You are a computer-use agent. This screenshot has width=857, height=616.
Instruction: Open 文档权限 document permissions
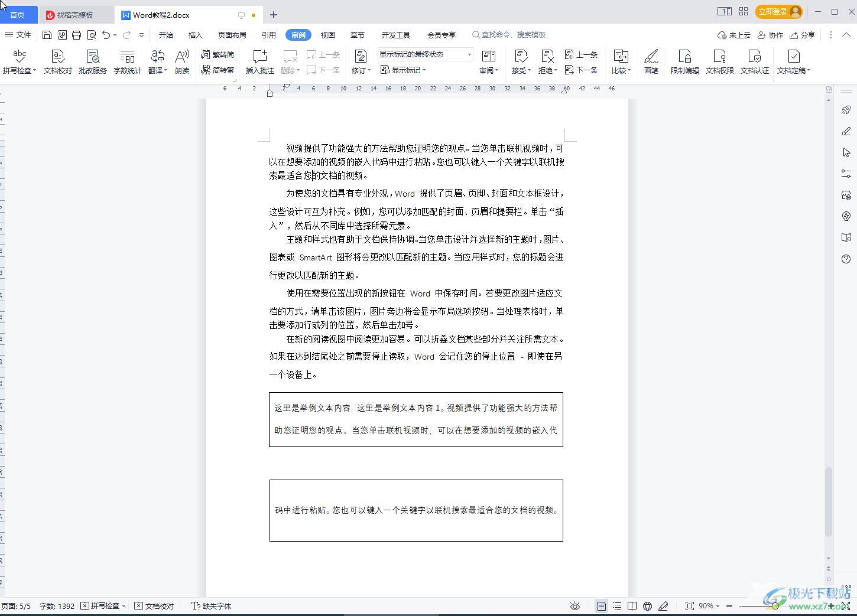tap(720, 61)
